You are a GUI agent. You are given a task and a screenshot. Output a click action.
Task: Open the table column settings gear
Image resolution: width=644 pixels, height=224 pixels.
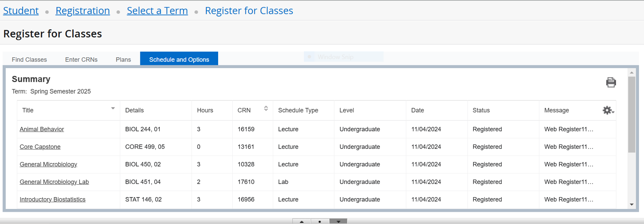pyautogui.click(x=608, y=110)
